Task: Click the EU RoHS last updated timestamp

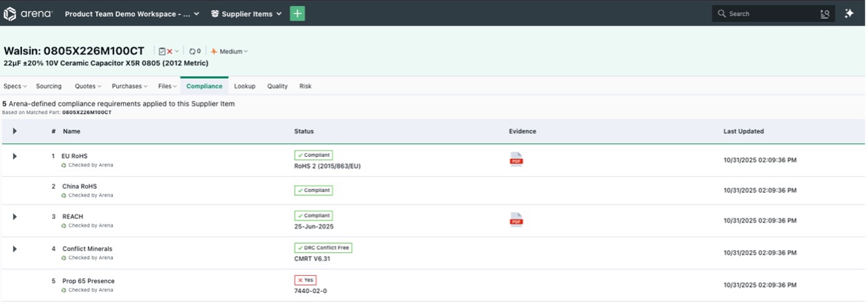Action: pyautogui.click(x=759, y=160)
